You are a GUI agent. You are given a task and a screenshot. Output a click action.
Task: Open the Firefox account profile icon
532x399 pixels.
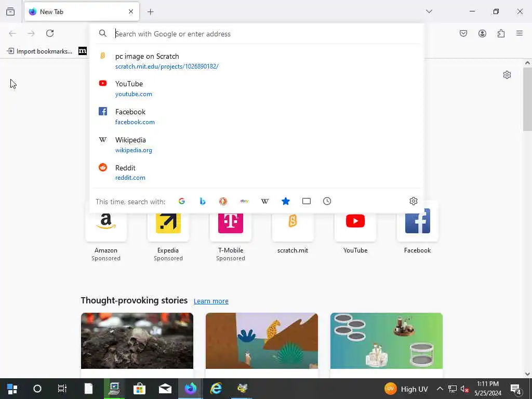[x=482, y=33]
